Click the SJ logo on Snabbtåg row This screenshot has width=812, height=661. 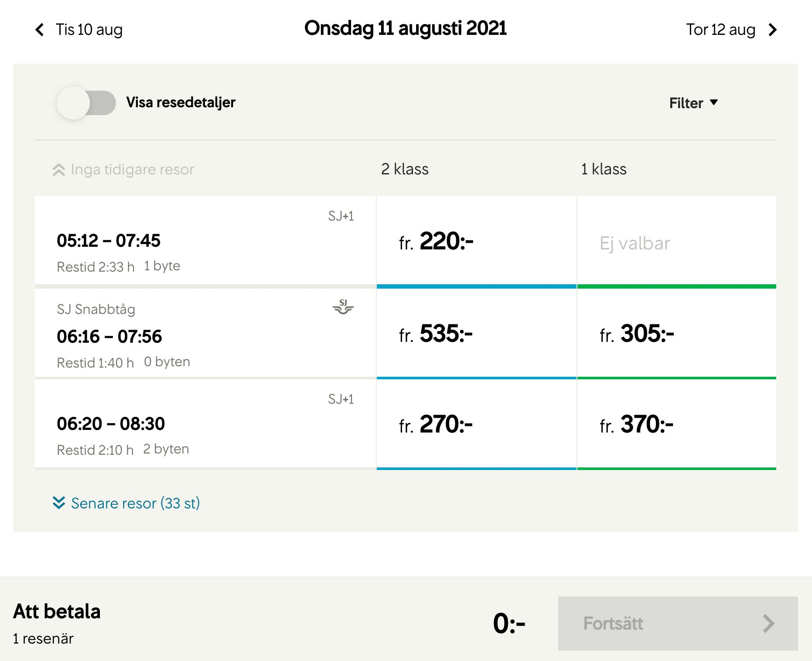343,307
